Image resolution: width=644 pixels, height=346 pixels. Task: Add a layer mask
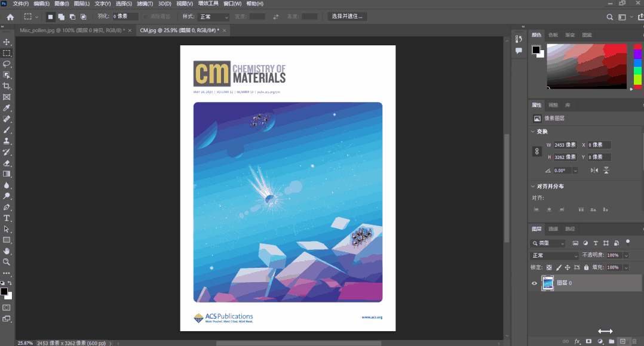click(x=588, y=341)
